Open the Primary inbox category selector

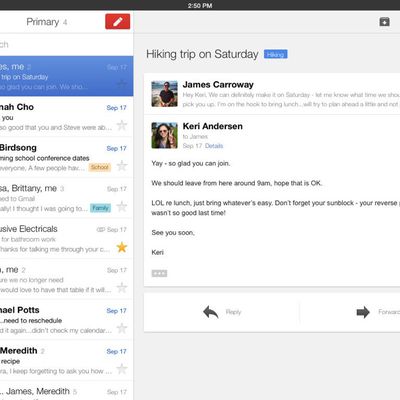47,22
